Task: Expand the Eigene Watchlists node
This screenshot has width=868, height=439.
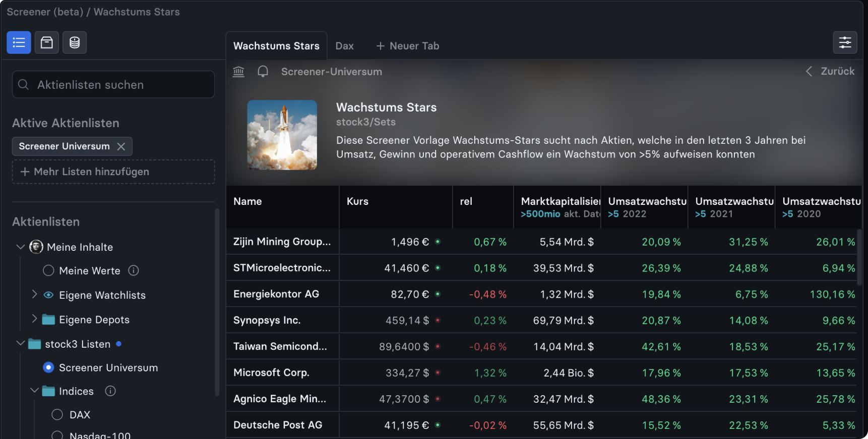Action: tap(34, 294)
